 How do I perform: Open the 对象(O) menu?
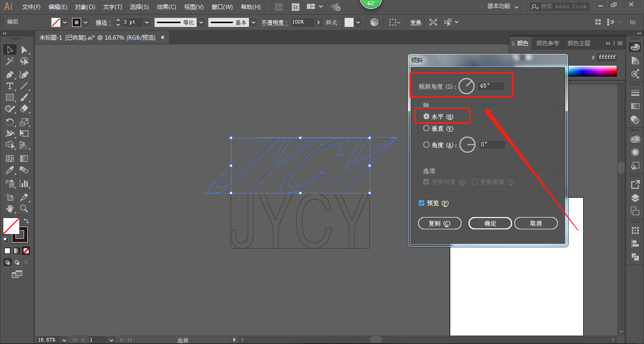(85, 7)
